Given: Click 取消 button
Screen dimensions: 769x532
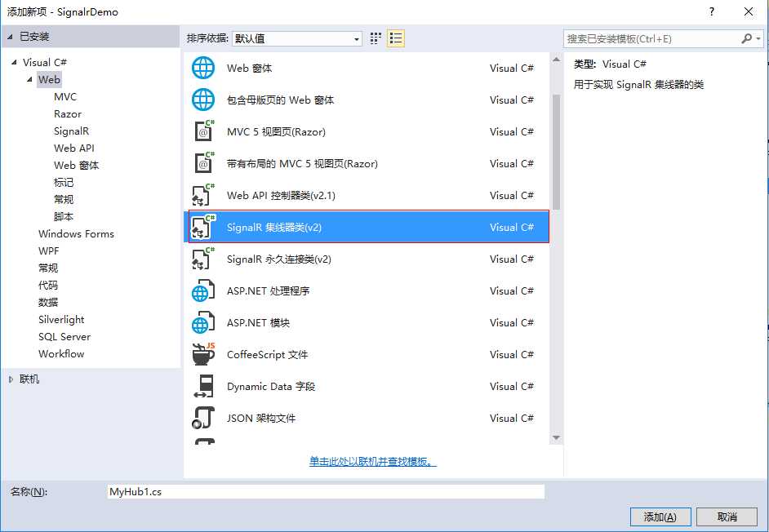Looking at the screenshot, I should (727, 516).
